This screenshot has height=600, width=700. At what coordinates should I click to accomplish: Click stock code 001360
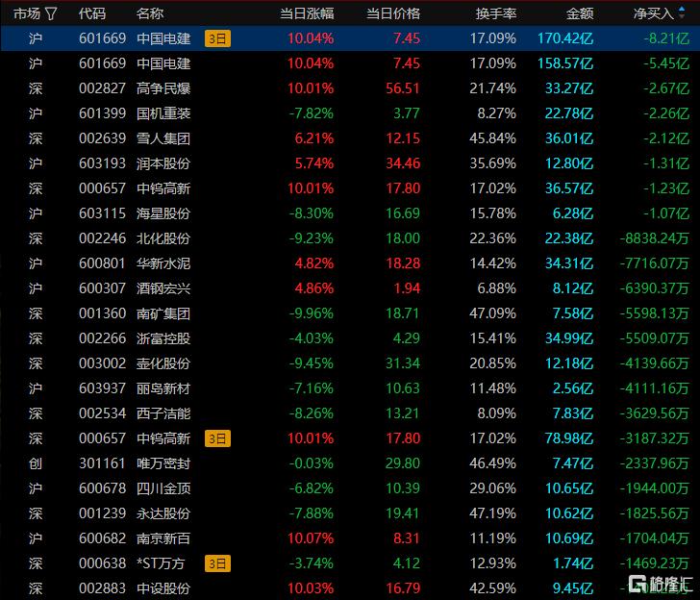102,313
